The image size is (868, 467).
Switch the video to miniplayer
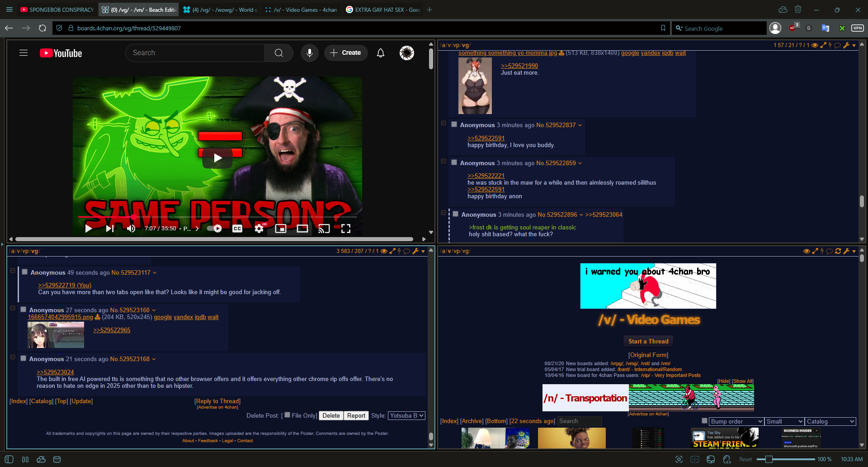pos(281,229)
